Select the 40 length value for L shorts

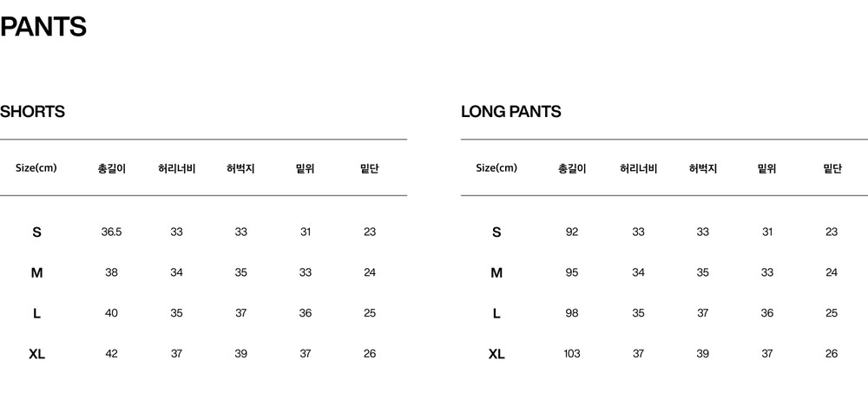pos(112,313)
